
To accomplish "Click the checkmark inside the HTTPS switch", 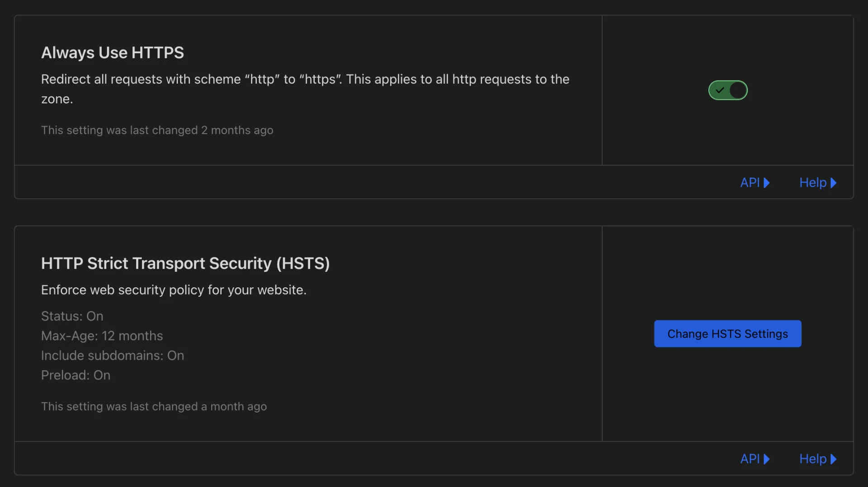I will click(x=720, y=90).
